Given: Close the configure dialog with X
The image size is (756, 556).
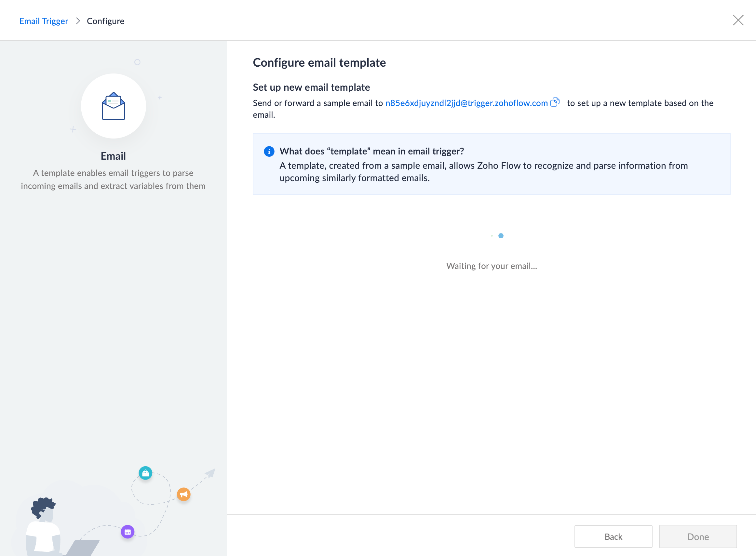Looking at the screenshot, I should [738, 20].
